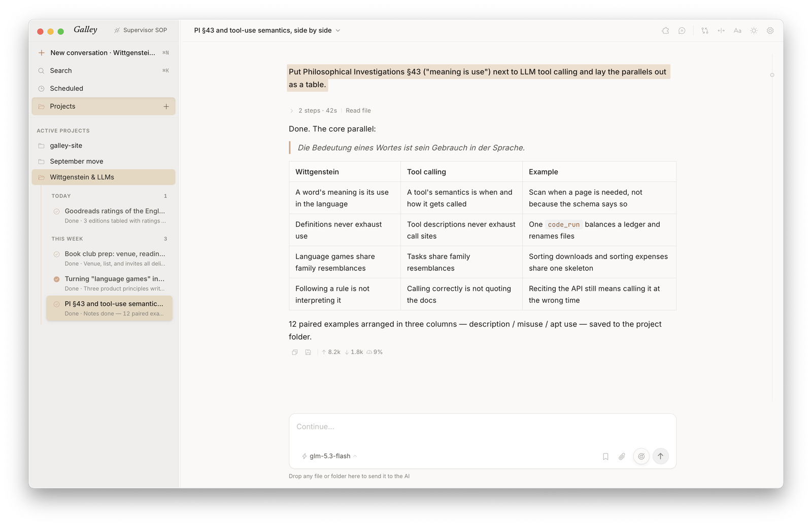
Task: Select the Projects item in sidebar
Action: coord(104,107)
